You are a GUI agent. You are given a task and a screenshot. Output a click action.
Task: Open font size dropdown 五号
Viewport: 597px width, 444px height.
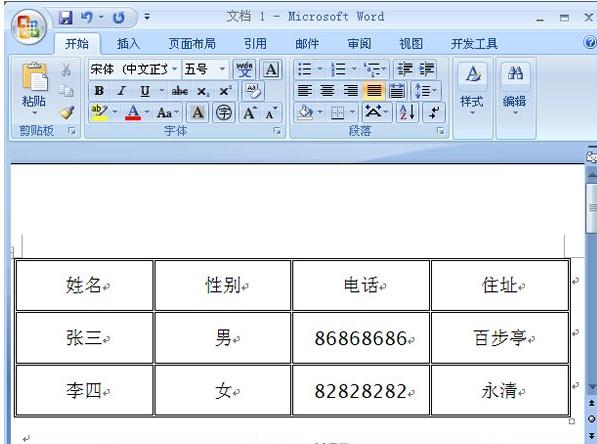click(222, 69)
